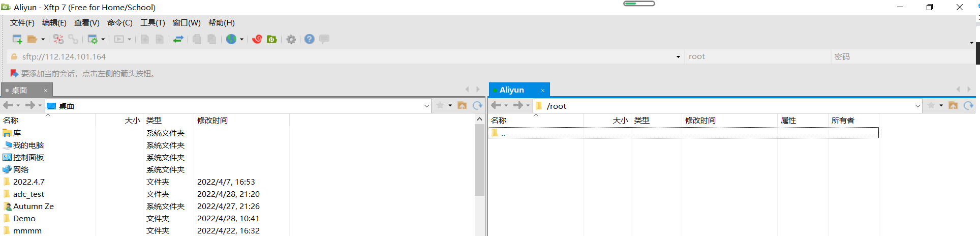The image size is (980, 236).
Task: Go forward in remote Aliyun pane
Action: [518, 105]
